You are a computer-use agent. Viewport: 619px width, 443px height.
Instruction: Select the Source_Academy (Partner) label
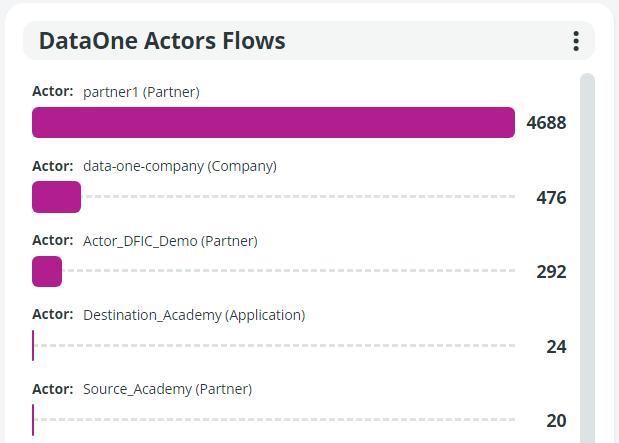pyautogui.click(x=167, y=389)
